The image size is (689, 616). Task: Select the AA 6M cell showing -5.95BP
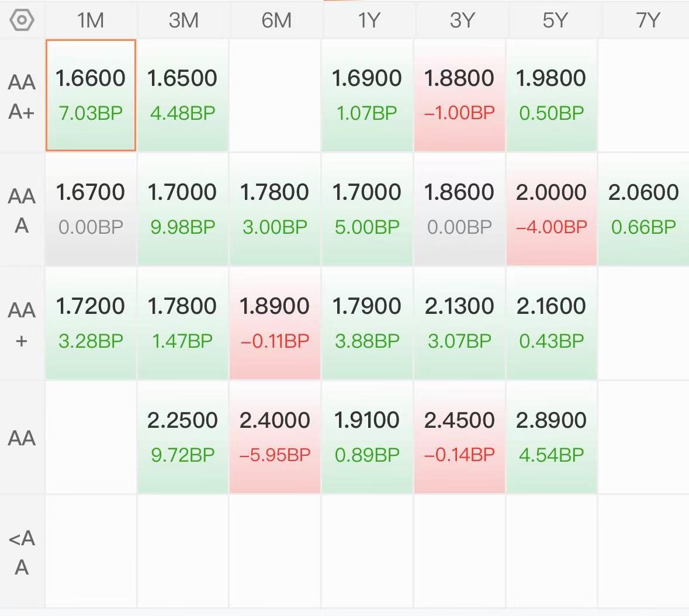(x=275, y=437)
